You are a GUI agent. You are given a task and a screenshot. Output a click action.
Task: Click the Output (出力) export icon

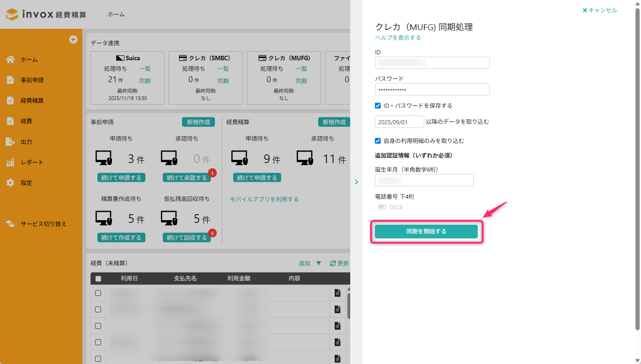10,142
